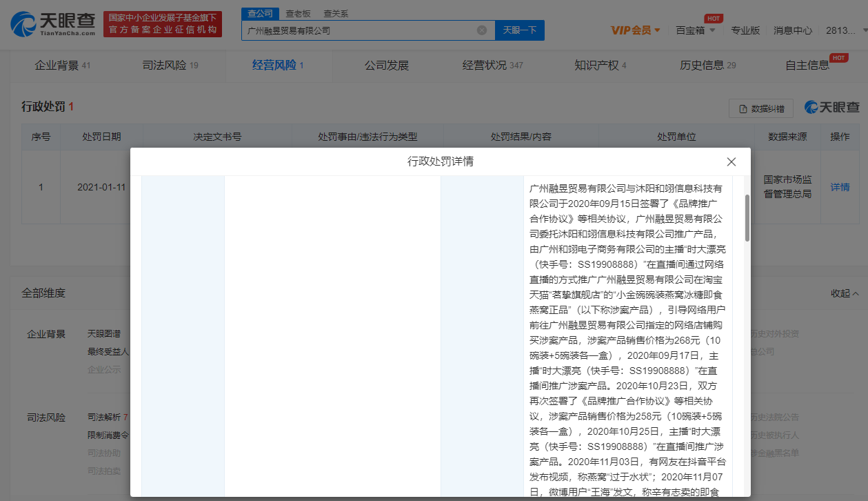Image resolution: width=868 pixels, height=501 pixels.
Task: Open the 专业版 link
Action: tap(745, 30)
